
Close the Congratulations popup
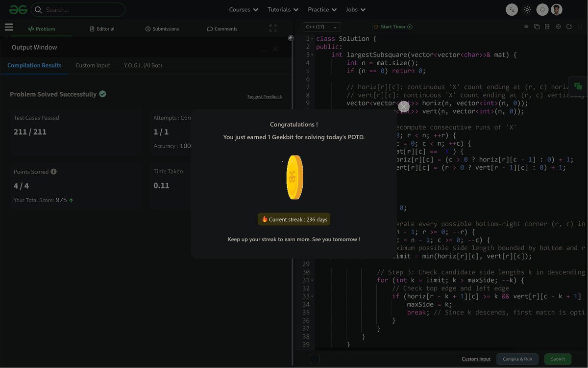(x=404, y=106)
